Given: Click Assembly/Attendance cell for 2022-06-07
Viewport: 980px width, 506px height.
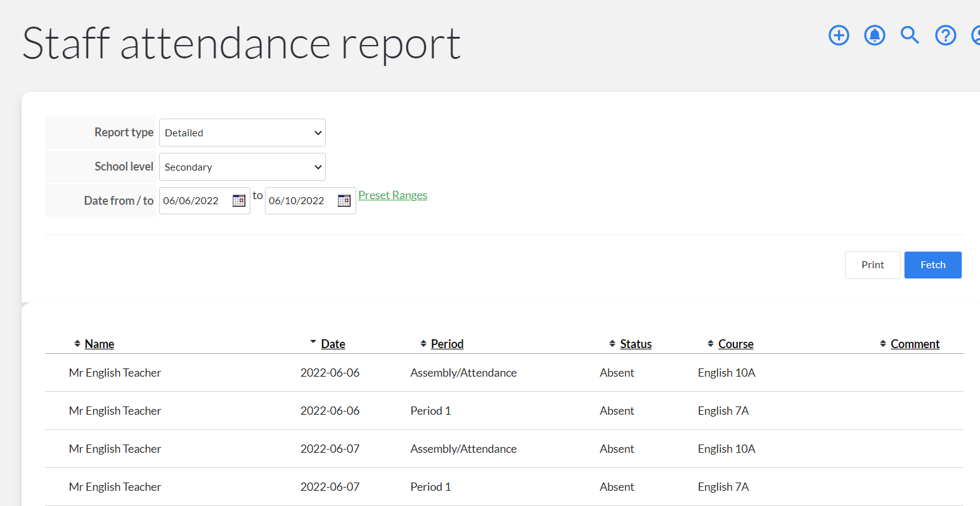Looking at the screenshot, I should click(463, 449).
